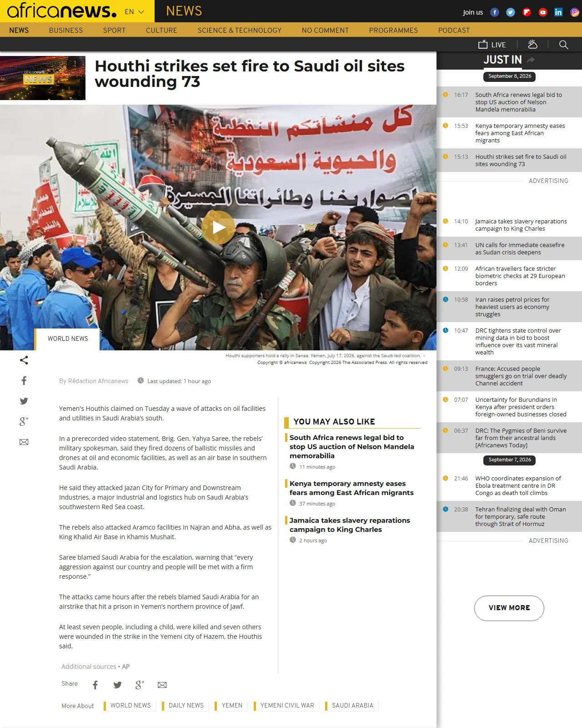Open Kenya amnesty story under You May Also Like
The height and width of the screenshot is (728, 582).
[351, 488]
